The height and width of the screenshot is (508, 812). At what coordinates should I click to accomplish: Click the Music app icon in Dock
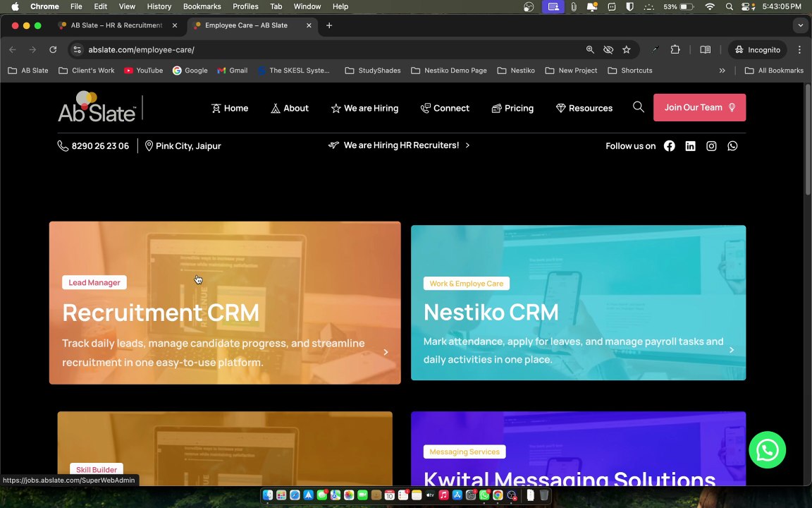point(443,495)
